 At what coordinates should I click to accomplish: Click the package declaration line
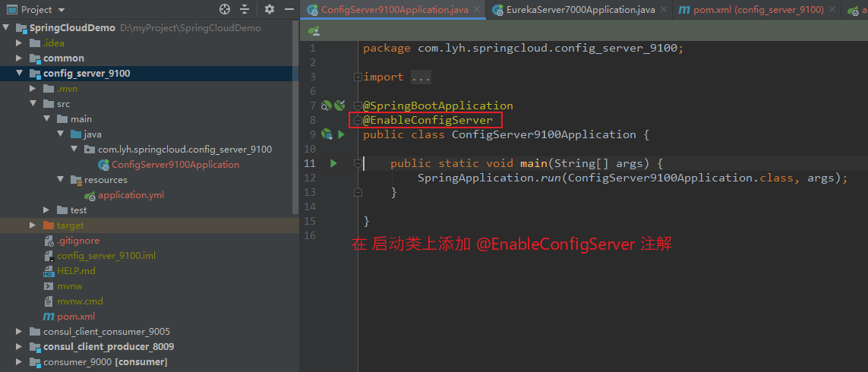pyautogui.click(x=524, y=48)
